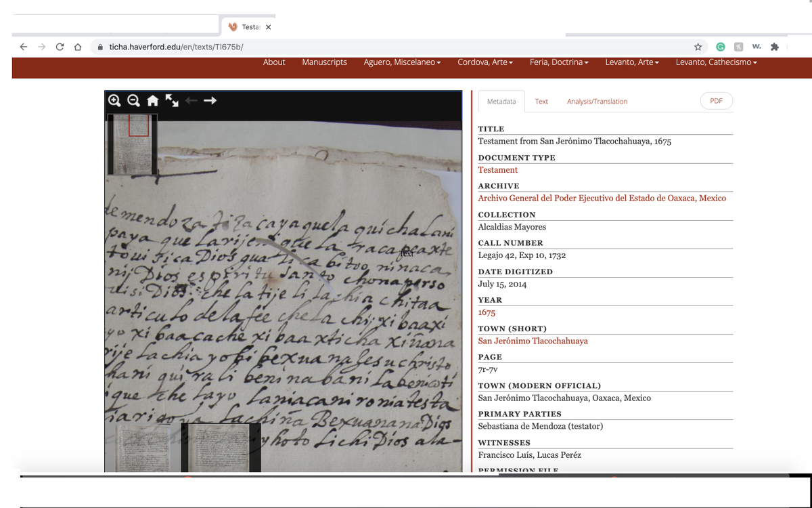Open the Grammarly extension icon

[x=721, y=47]
